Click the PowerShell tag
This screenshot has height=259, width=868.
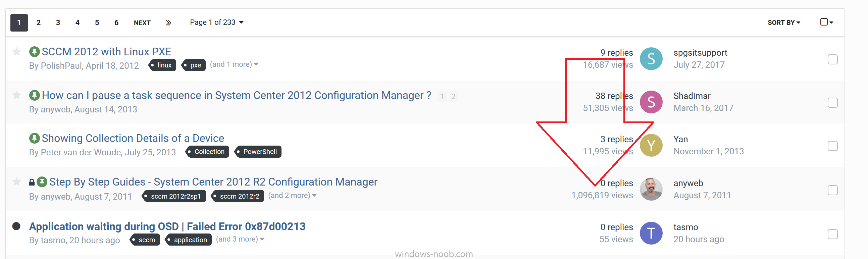tap(258, 152)
